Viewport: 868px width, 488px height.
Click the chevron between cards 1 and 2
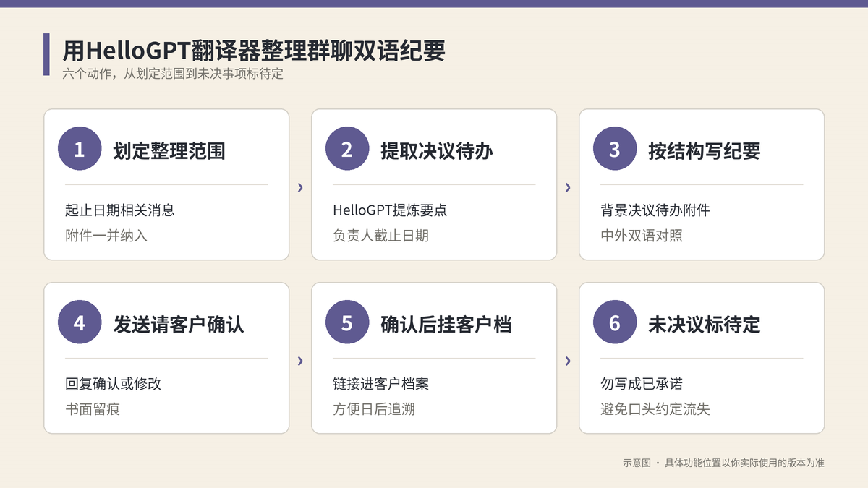(x=300, y=188)
